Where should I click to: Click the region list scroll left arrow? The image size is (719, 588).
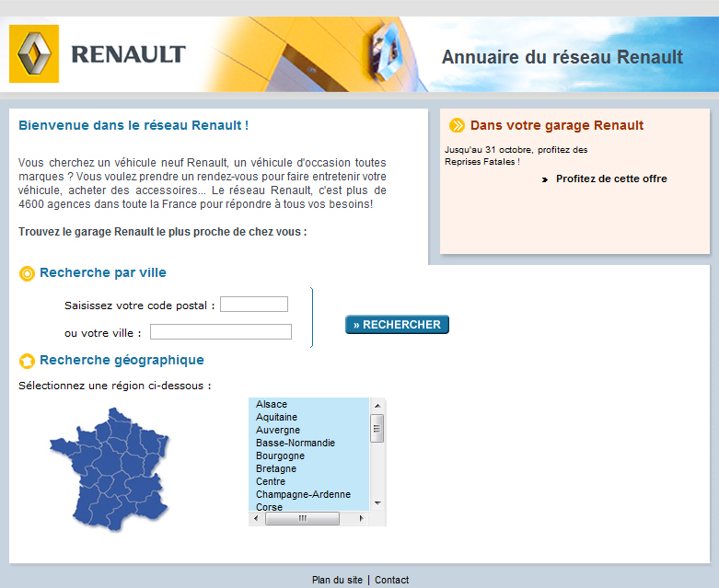256,518
